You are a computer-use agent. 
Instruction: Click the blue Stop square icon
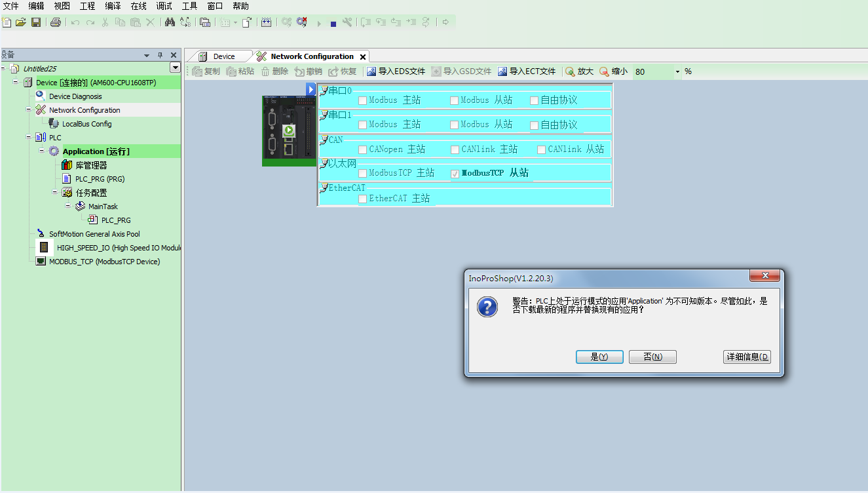333,24
